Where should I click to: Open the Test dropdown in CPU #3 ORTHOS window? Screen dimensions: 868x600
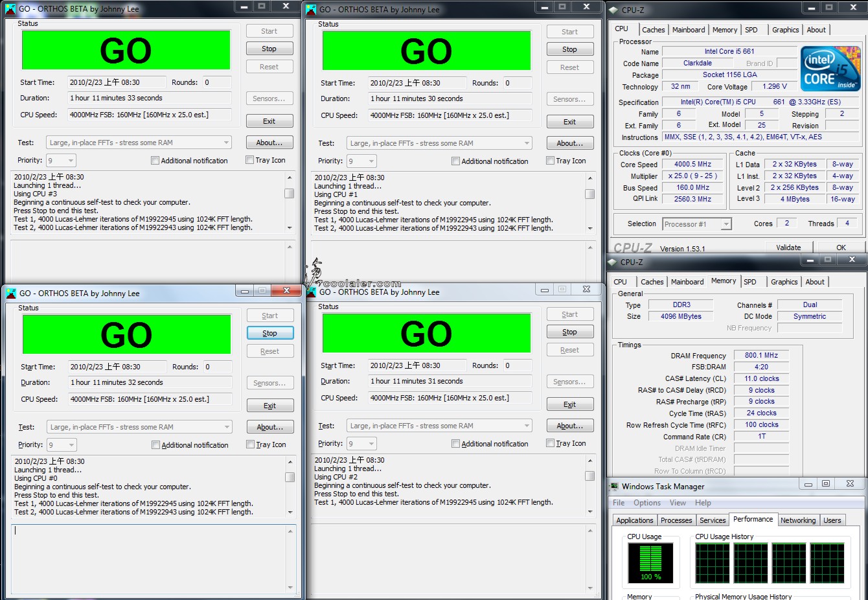(x=139, y=143)
